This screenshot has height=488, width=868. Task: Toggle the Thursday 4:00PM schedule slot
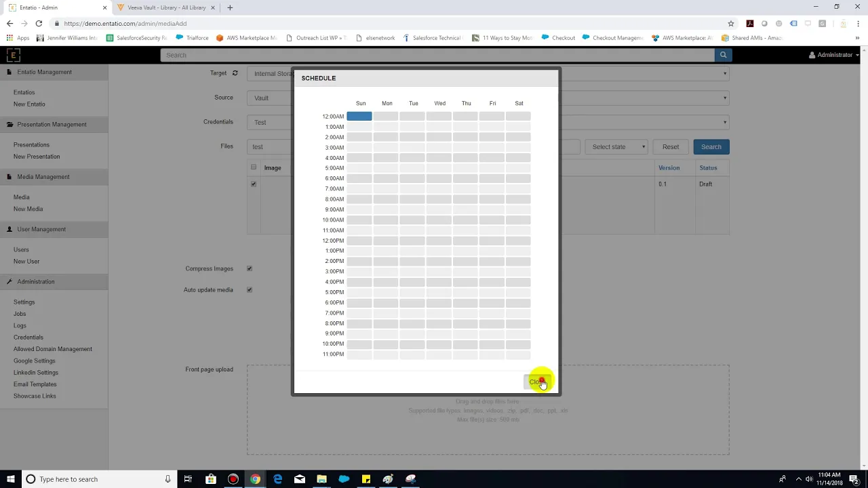pos(465,282)
